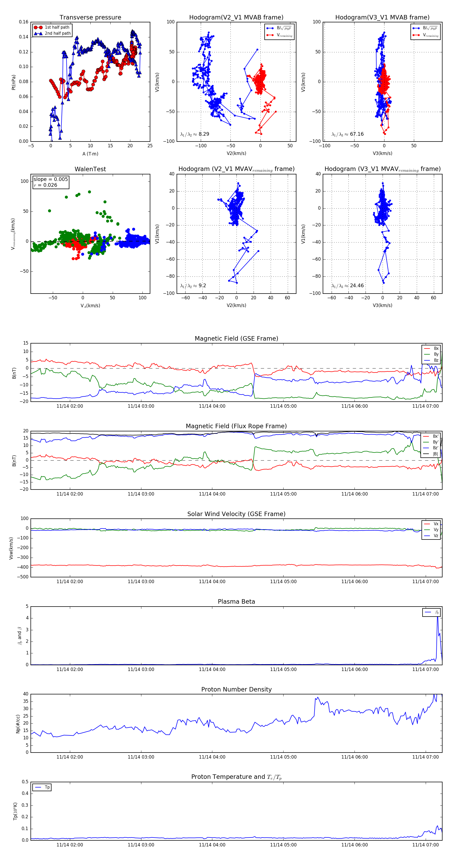This screenshot has width=473, height=868.
Task: Click the 'Hodogram (V2_V1 MVAV remaining frame)' title
Action: pyautogui.click(x=236, y=169)
